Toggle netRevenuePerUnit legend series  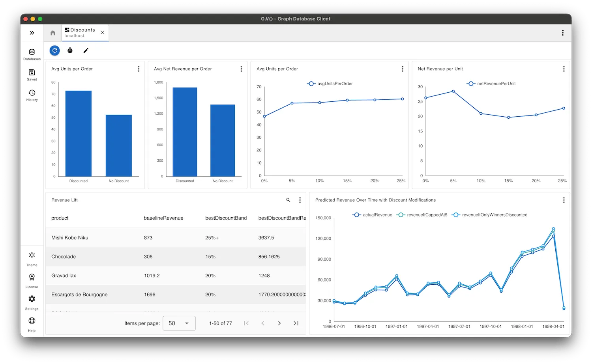(x=491, y=84)
